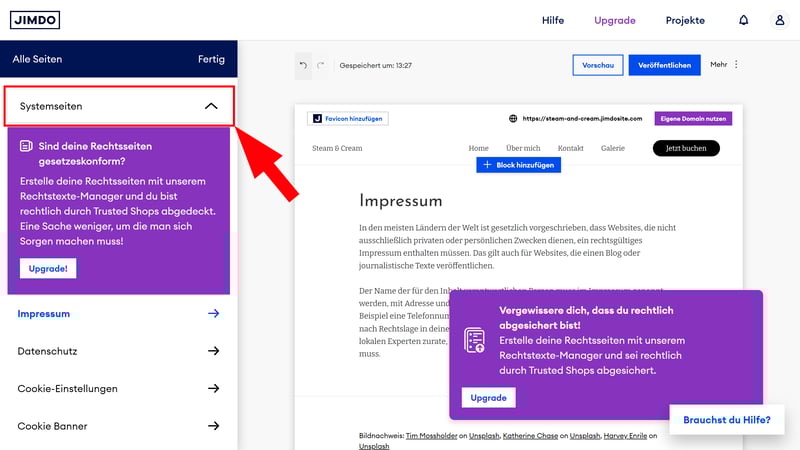Screen dimensions: 800x450
Task: Open the user account profile icon
Action: pos(780,20)
